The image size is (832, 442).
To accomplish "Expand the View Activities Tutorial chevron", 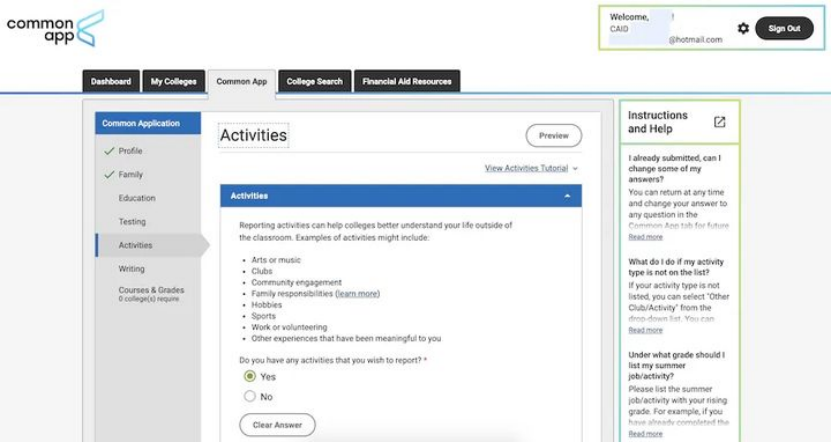I will tap(576, 169).
